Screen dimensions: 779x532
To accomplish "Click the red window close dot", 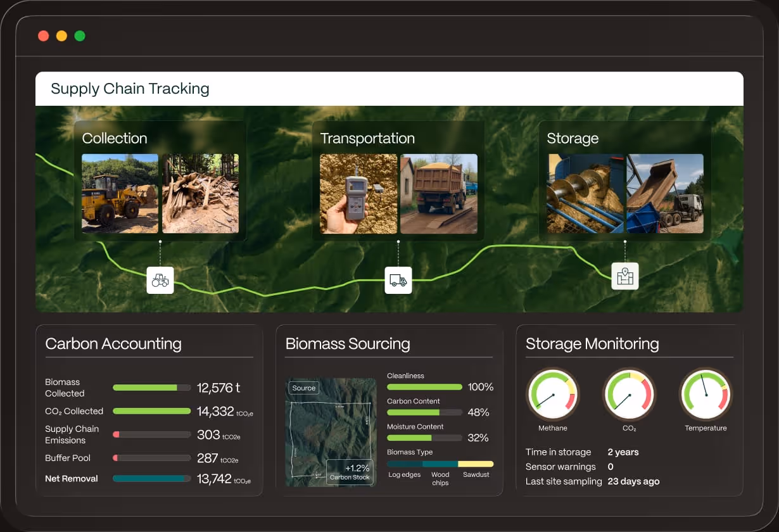I will pos(44,35).
